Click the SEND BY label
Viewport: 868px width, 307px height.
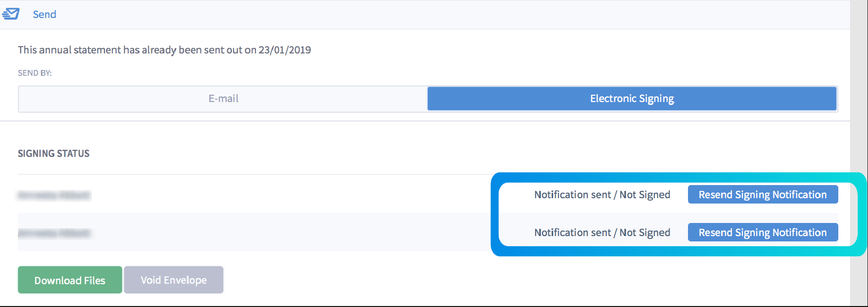(35, 73)
